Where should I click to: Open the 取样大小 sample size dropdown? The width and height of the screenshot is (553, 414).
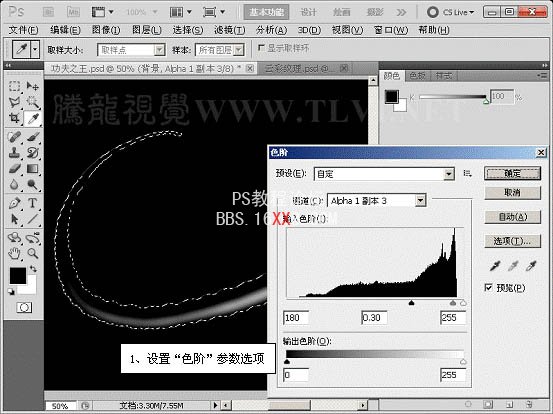[x=131, y=50]
